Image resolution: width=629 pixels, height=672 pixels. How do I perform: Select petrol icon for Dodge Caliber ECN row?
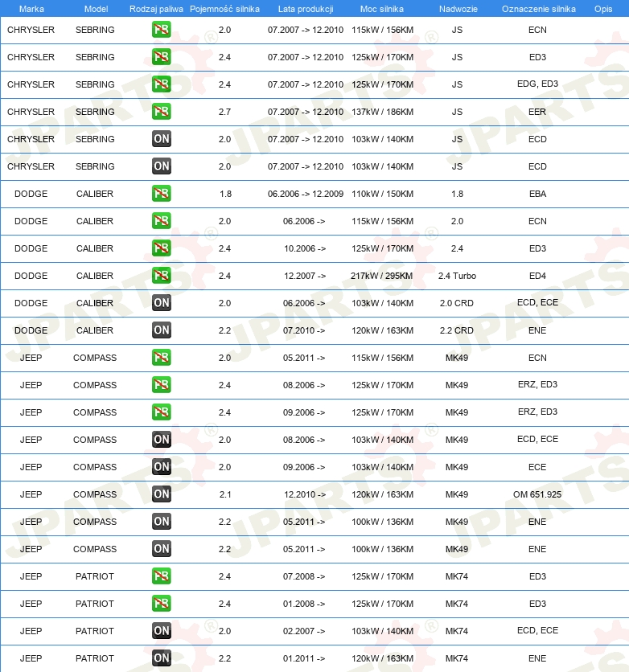click(161, 221)
